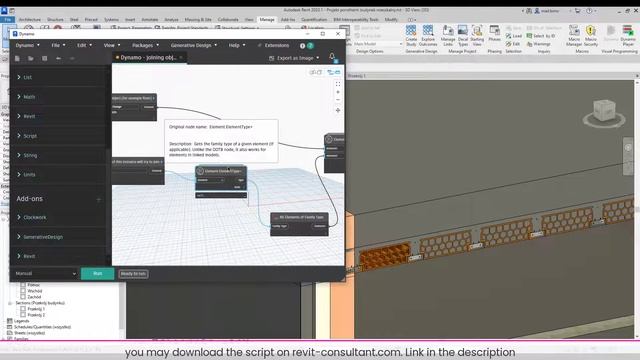
Task: Switch to the Manage ribbon tab in Revit
Action: point(267,20)
